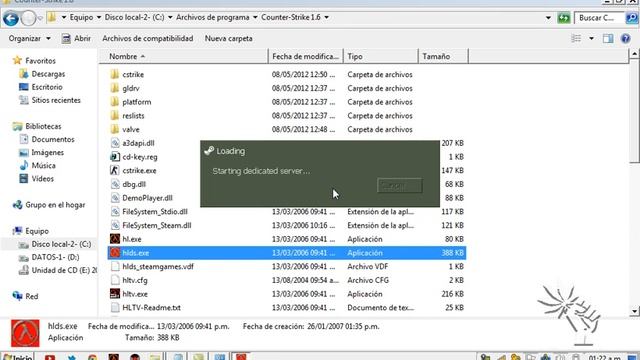
Task: Click the Abrir toolbar icon
Action: pyautogui.click(x=66, y=38)
